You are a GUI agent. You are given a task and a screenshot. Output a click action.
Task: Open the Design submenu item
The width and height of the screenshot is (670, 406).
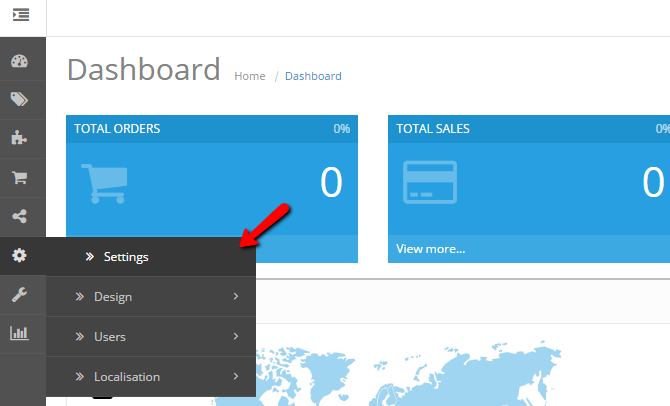coord(112,297)
